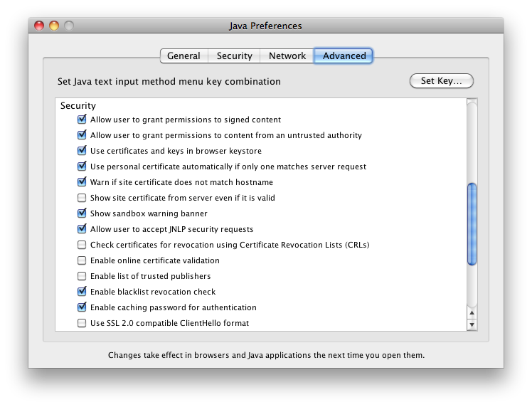
Task: Toggle Allow user to accept JNLP security requests
Action: coord(82,229)
